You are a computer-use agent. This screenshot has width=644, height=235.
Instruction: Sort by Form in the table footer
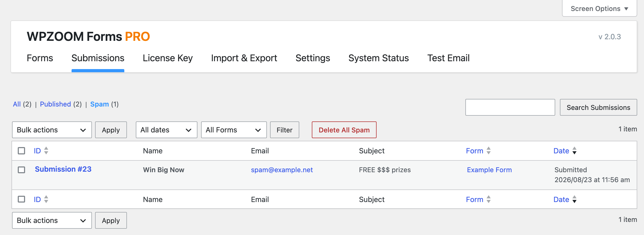tap(475, 199)
